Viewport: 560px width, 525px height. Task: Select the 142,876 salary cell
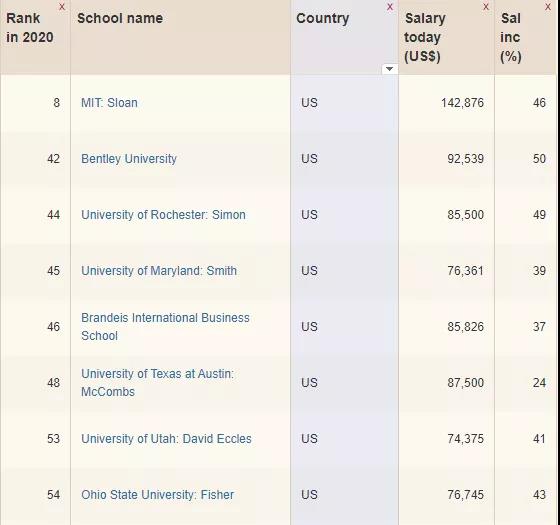(x=462, y=103)
